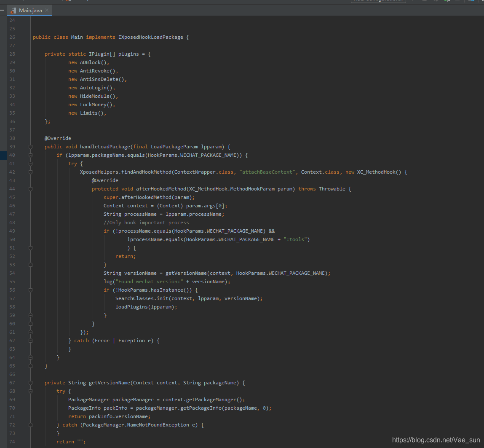
Task: Click the ADBlock() constructor call
Action: [x=93, y=62]
